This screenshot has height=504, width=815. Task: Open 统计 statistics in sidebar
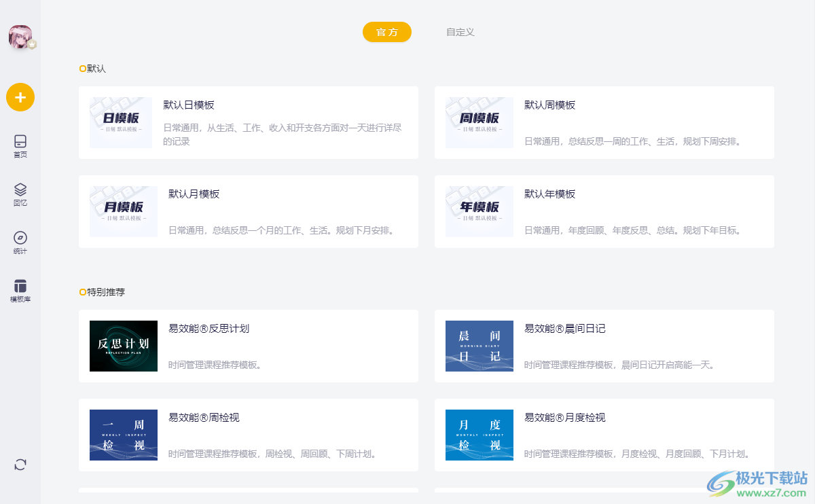(20, 242)
